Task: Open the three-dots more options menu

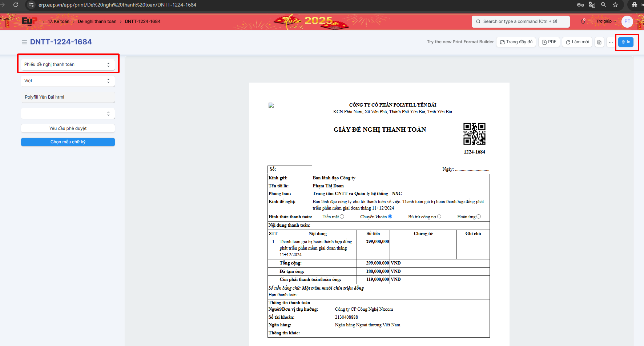Action: click(x=611, y=42)
